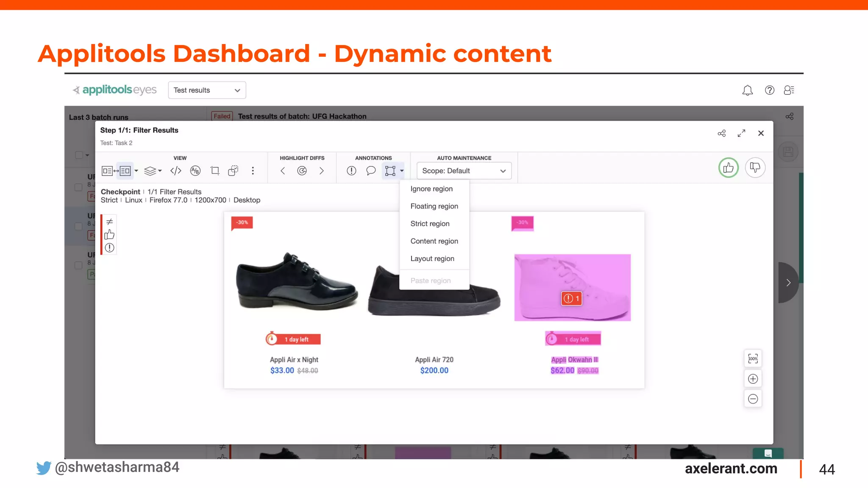Open the layers view icon
The width and height of the screenshot is (868, 488).
[150, 171]
